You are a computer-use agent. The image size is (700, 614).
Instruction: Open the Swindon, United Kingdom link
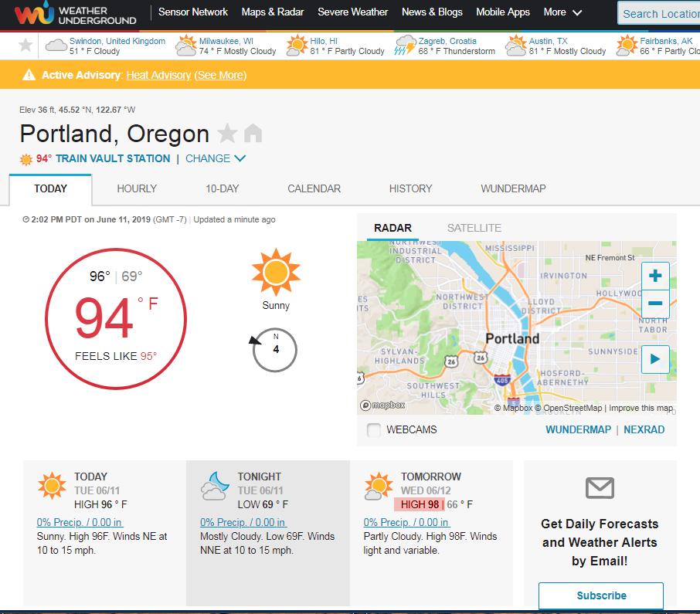[x=117, y=41]
